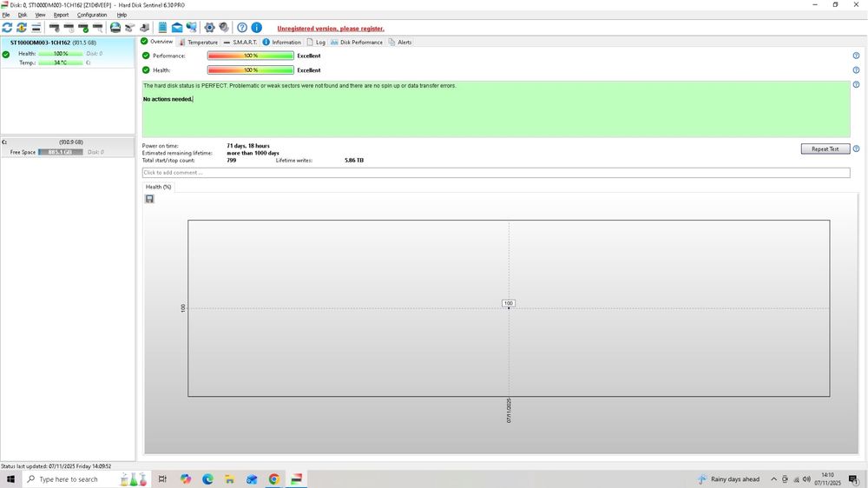Open Google Chrome from the taskbar

pyautogui.click(x=274, y=479)
